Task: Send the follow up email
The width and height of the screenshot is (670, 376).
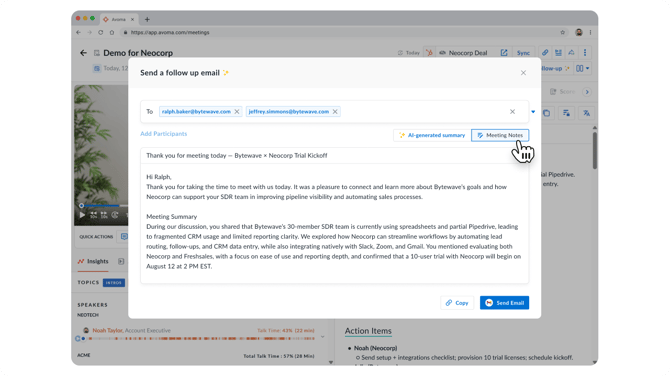Action: pyautogui.click(x=504, y=303)
